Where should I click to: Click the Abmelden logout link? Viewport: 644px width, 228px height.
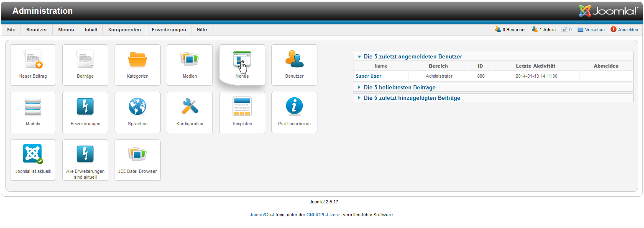(628, 30)
